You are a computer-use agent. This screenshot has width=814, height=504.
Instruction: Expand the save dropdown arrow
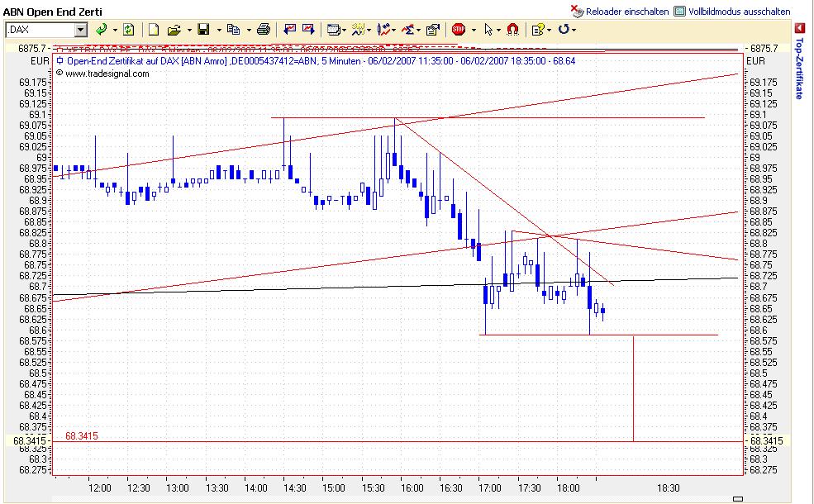point(218,30)
